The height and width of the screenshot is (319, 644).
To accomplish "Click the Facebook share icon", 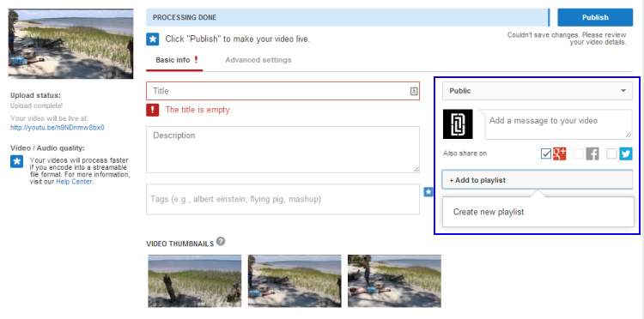I will pos(592,153).
